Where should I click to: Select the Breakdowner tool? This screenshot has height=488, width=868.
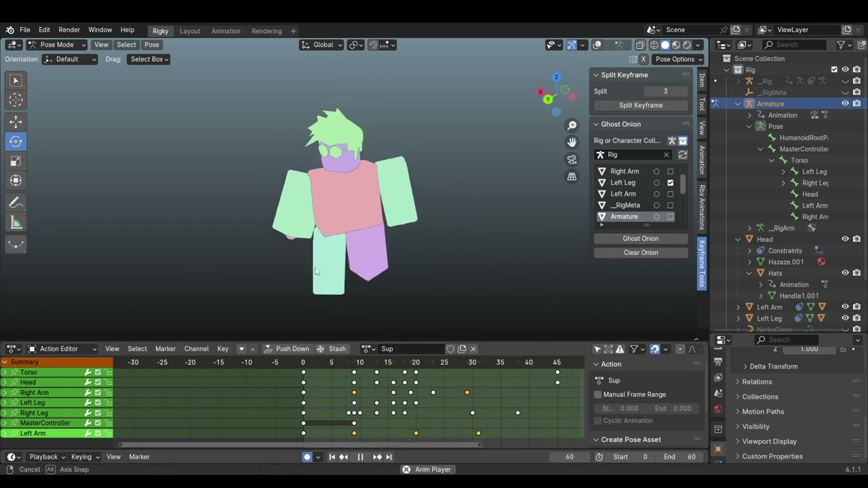tap(16, 244)
